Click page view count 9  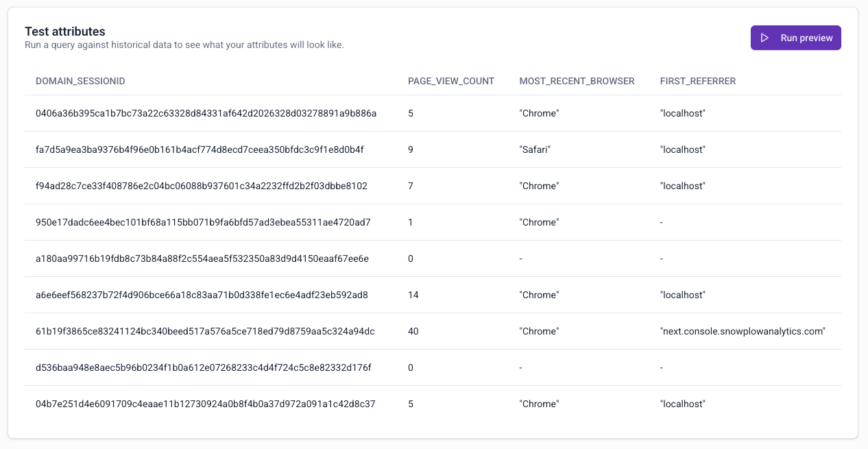411,149
